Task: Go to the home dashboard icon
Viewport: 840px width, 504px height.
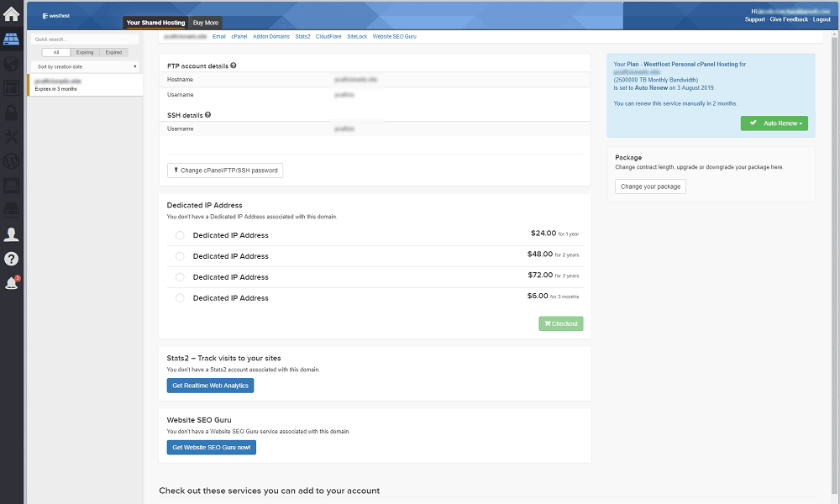Action: [11, 14]
